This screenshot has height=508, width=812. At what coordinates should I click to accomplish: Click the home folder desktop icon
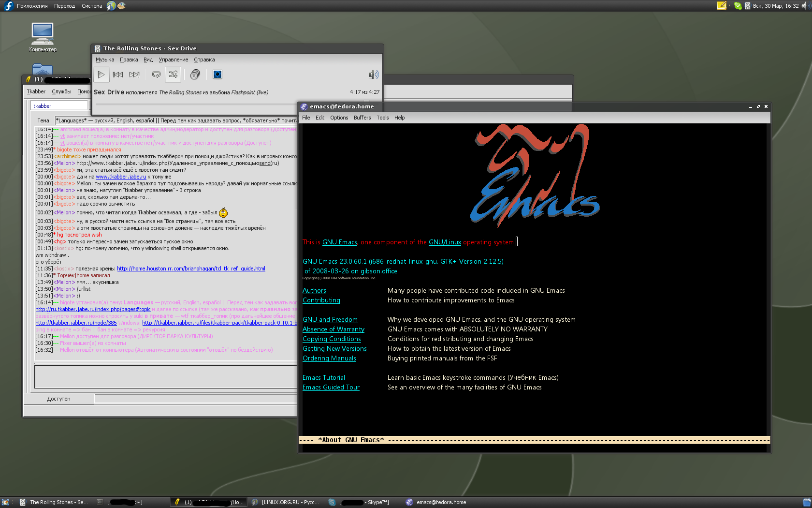tap(43, 70)
